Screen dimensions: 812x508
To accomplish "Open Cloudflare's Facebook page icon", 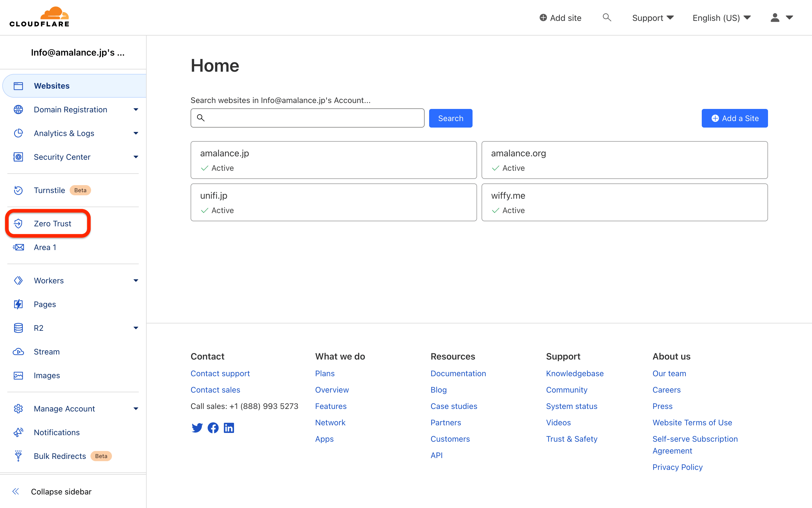I will tap(213, 428).
